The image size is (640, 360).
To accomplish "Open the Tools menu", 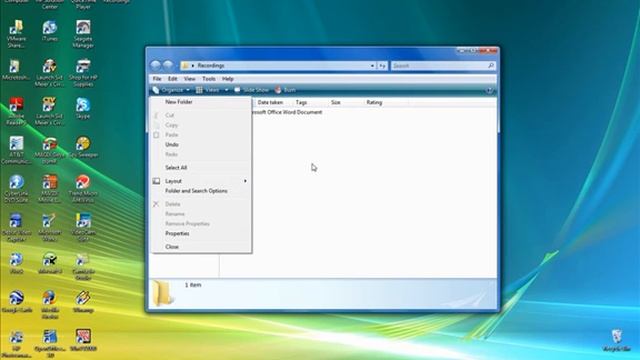I will tap(209, 79).
